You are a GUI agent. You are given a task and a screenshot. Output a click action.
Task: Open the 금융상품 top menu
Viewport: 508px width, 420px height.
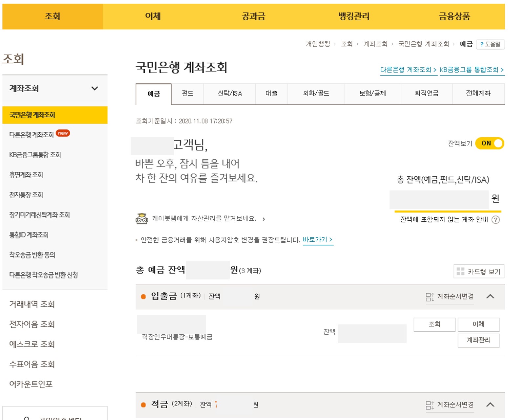455,16
